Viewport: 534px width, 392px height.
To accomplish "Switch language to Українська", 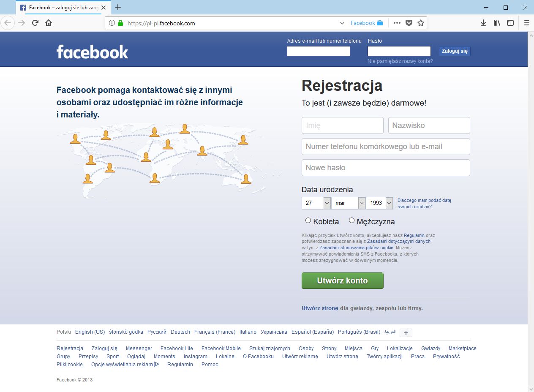I will click(274, 332).
